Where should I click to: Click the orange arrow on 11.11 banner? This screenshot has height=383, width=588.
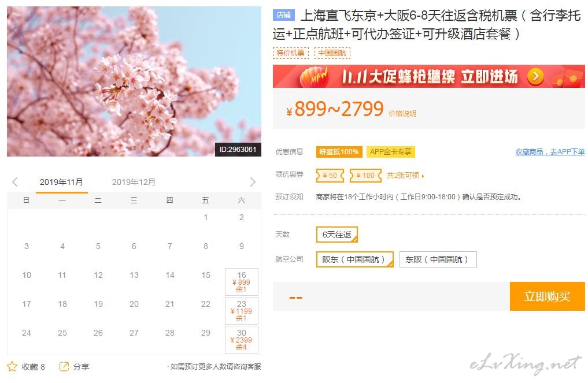click(535, 77)
